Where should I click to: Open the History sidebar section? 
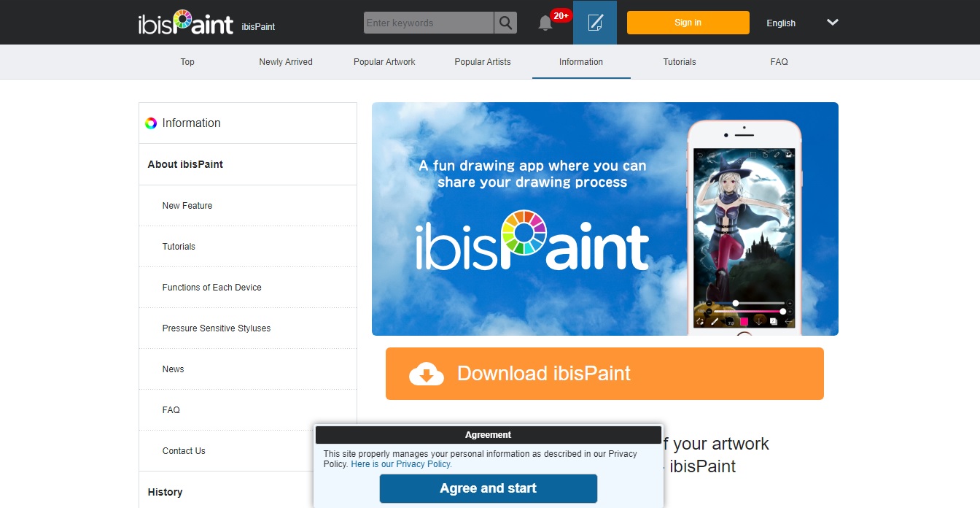coord(226,492)
